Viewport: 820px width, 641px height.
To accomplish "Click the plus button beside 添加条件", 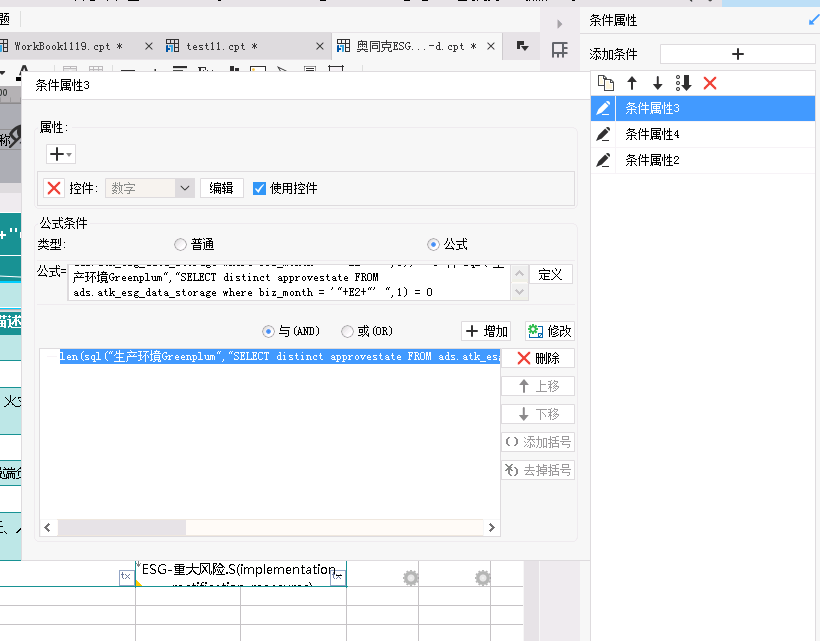I will 737,54.
